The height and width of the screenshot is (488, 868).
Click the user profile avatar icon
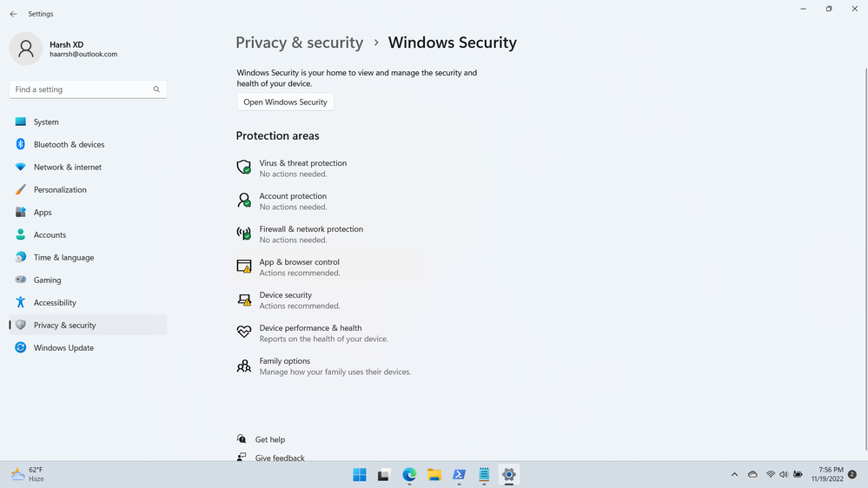[26, 49]
